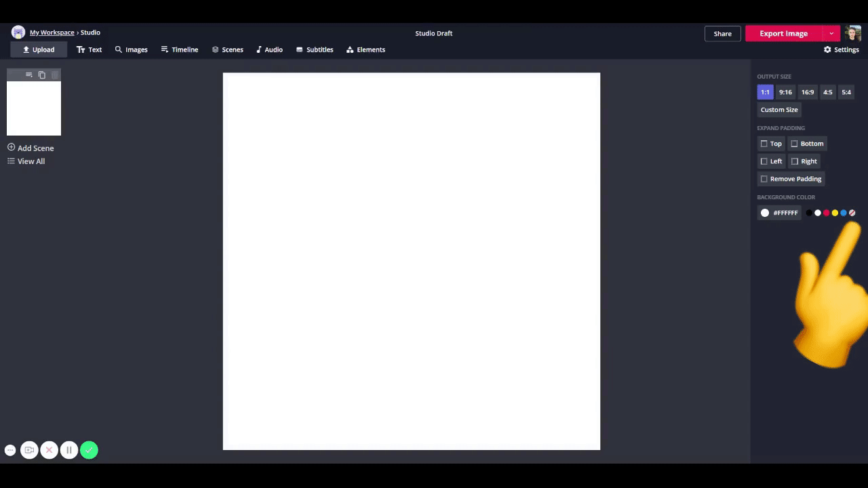Select the first scene thumbnail
868x488 pixels.
pyautogui.click(x=34, y=108)
